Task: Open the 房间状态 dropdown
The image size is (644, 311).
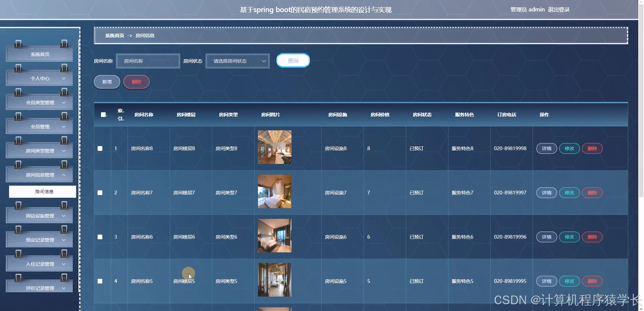Action: coord(237,61)
